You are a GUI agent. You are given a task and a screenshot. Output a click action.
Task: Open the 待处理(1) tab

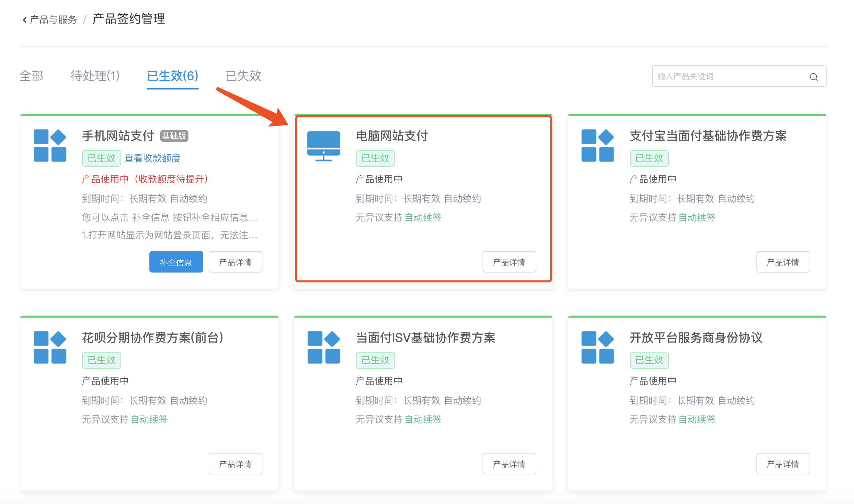point(95,76)
